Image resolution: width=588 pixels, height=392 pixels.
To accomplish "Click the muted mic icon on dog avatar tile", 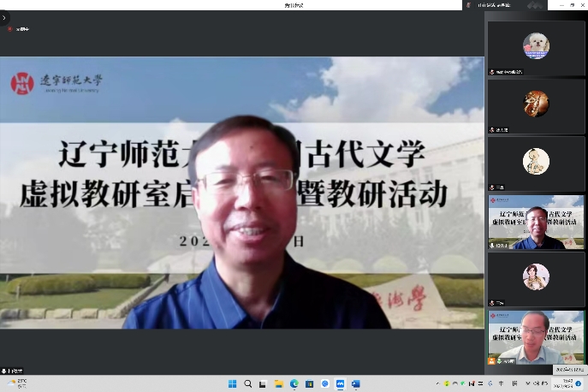I will pos(491,73).
